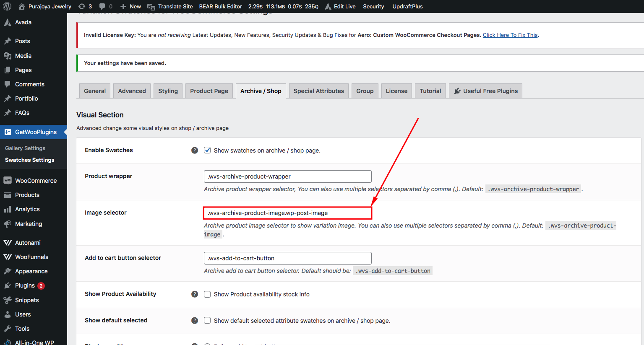
Task: Click help icon for Enable Swatches
Action: [x=195, y=150]
